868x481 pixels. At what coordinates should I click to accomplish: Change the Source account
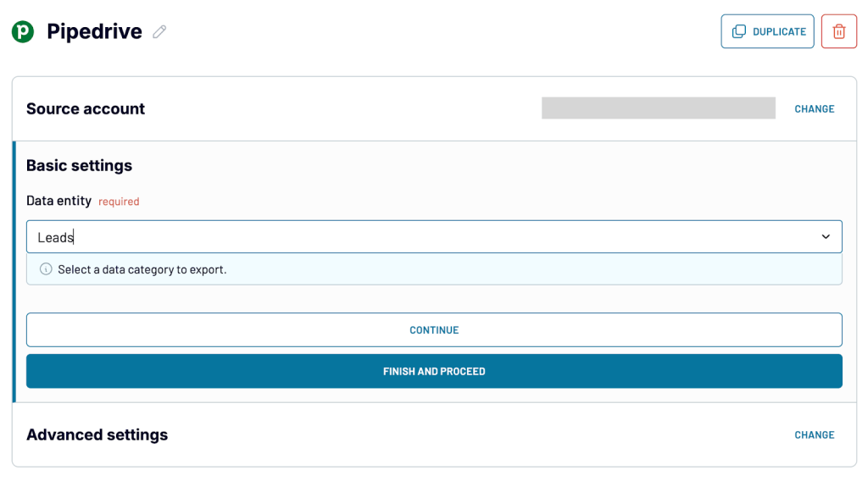pos(815,109)
